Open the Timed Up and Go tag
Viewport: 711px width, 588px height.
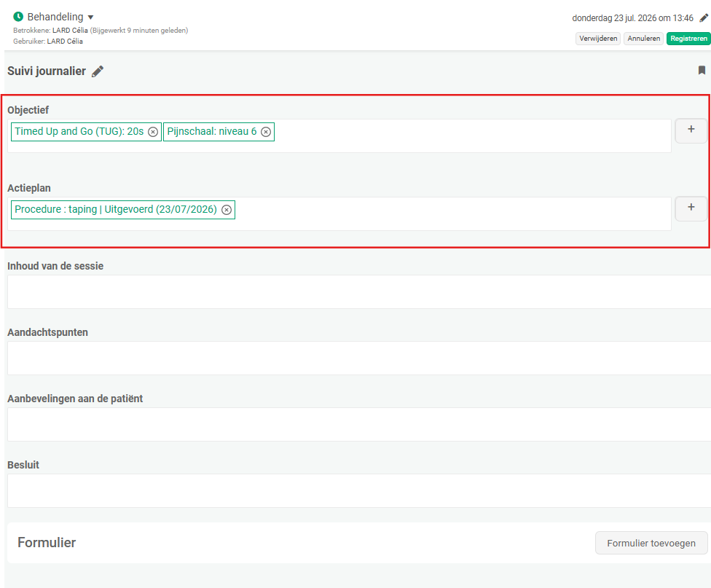[79, 132]
